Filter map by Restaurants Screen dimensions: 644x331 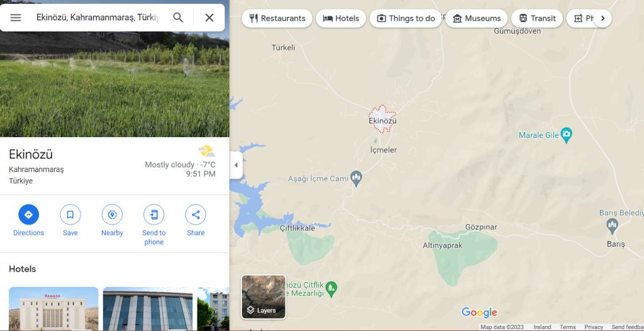point(277,18)
